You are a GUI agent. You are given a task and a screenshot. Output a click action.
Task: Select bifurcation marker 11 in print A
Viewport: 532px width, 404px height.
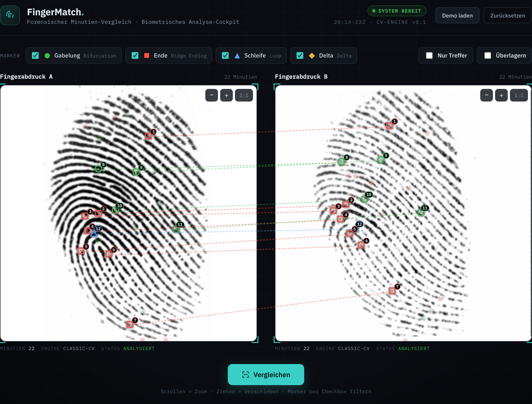point(176,229)
